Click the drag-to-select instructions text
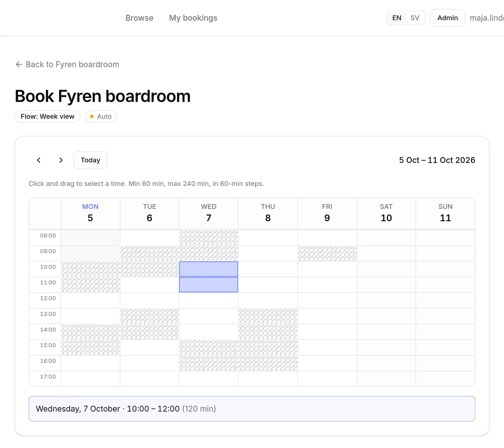Screen dimensions: 504x448 [x=146, y=184]
